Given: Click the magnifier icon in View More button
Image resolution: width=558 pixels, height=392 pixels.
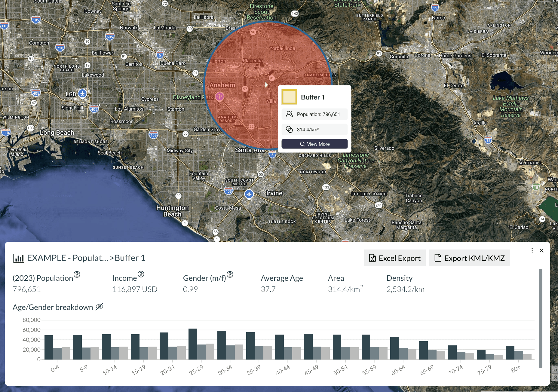Looking at the screenshot, I should pos(302,144).
